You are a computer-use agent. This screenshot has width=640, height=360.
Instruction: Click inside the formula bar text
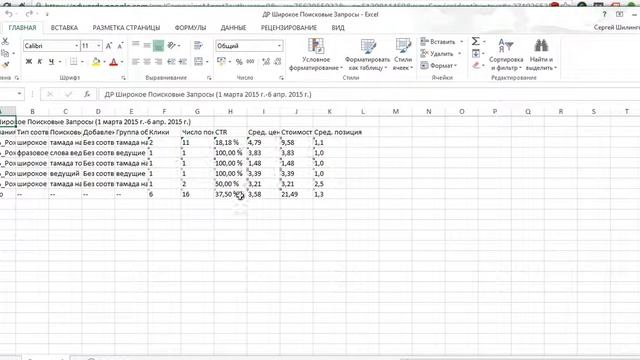tap(208, 94)
